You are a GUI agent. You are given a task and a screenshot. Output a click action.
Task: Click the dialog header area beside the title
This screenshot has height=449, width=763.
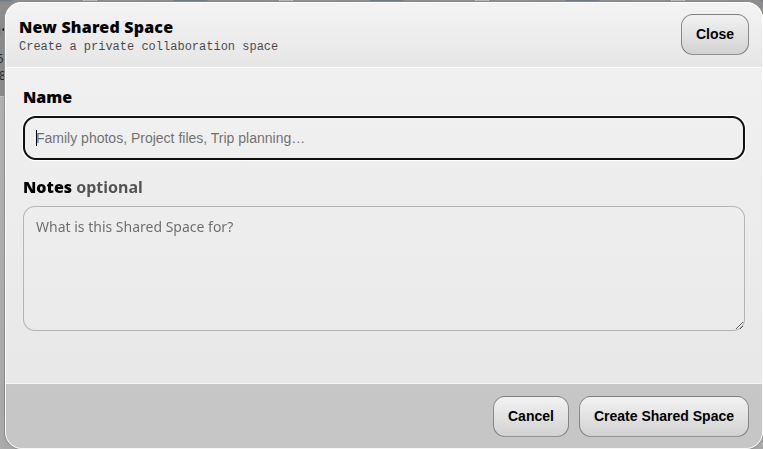click(477, 34)
